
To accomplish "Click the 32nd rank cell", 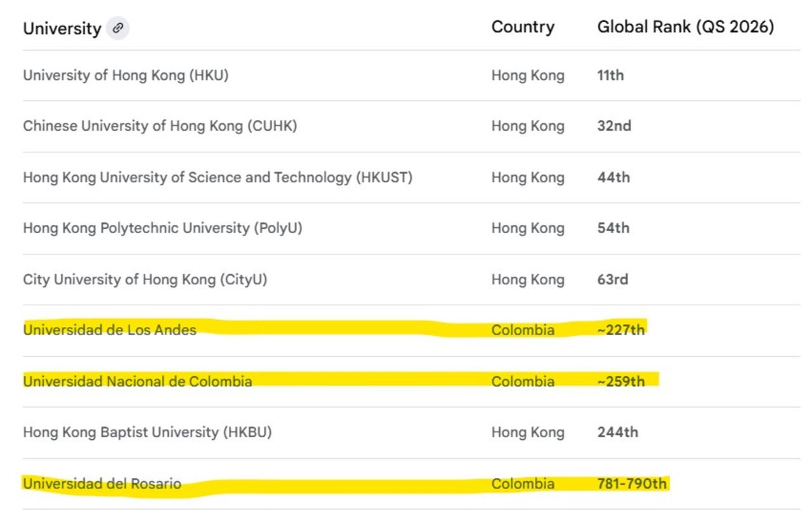I will point(613,126).
